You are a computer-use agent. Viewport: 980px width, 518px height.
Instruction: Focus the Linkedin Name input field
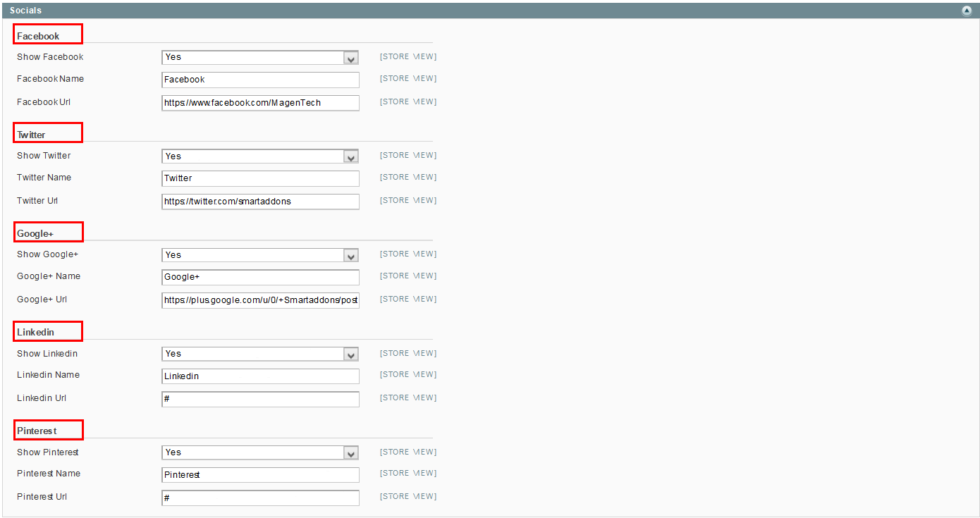click(260, 376)
